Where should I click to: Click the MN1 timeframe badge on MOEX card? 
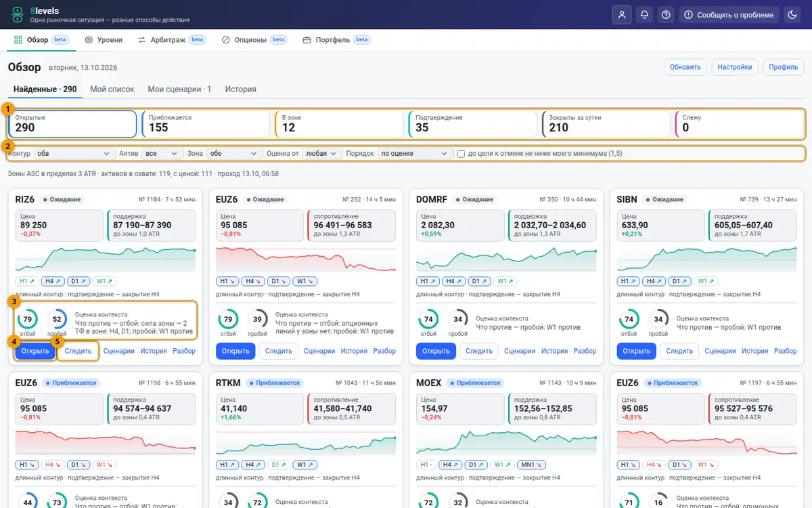tap(529, 465)
